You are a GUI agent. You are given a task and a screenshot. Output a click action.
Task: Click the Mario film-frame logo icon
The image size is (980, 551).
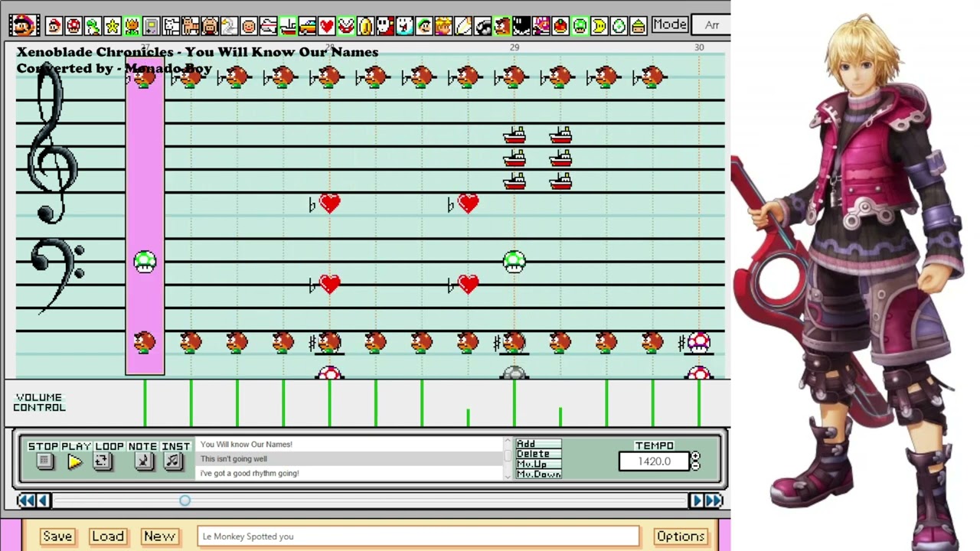(24, 25)
